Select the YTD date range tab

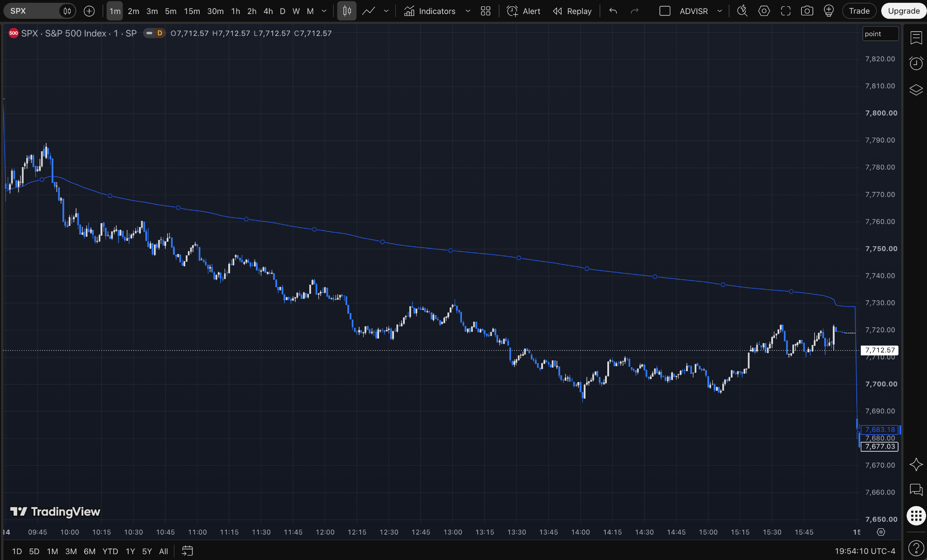pos(110,551)
